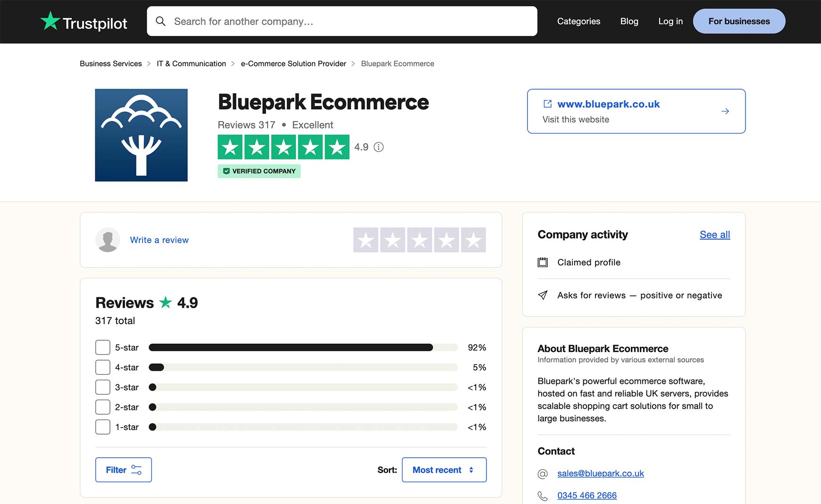Click the Excellent rating label
This screenshot has width=821, height=504.
coord(312,125)
